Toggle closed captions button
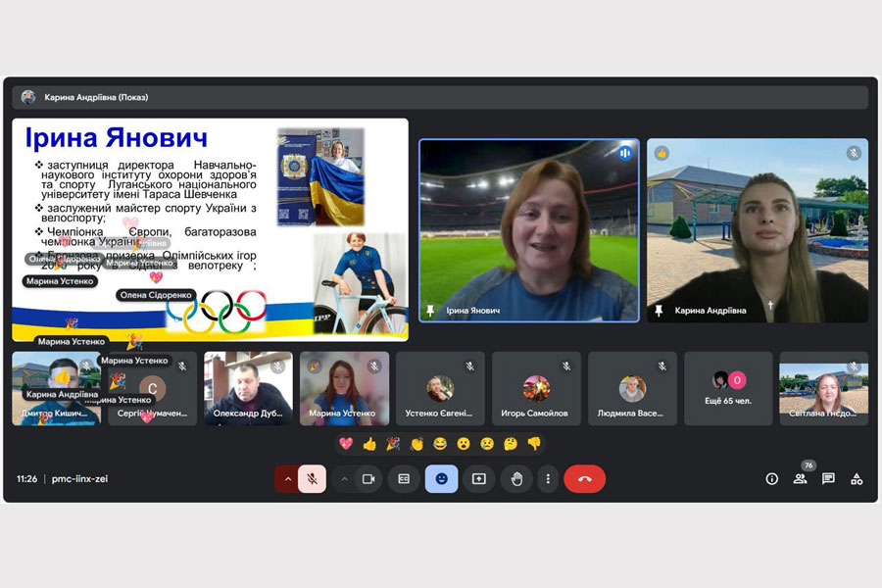The image size is (882, 588). 404,479
